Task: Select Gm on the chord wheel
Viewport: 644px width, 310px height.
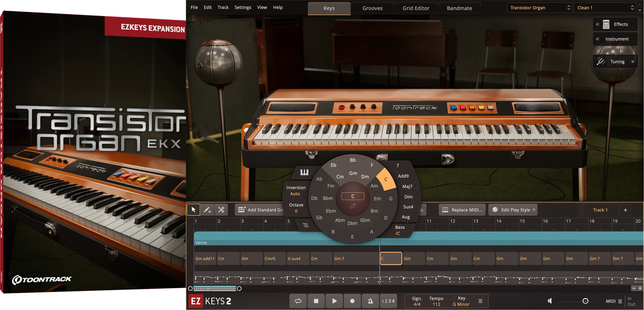Action: click(353, 173)
